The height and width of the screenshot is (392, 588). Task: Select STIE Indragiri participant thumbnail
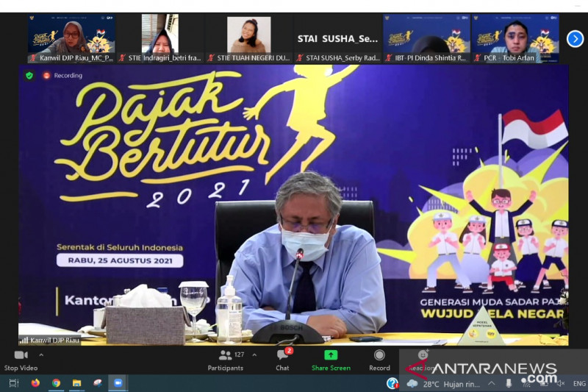point(160,38)
